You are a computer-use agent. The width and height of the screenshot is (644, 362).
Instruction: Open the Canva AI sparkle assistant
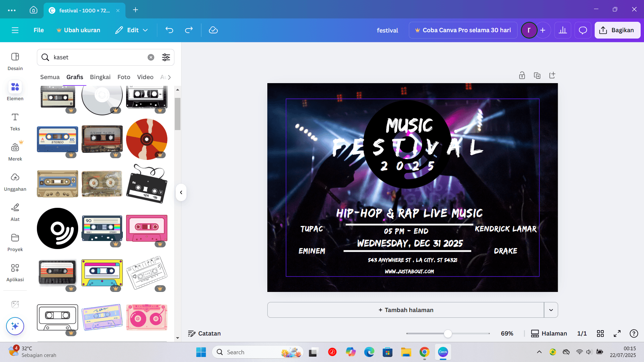click(15, 326)
